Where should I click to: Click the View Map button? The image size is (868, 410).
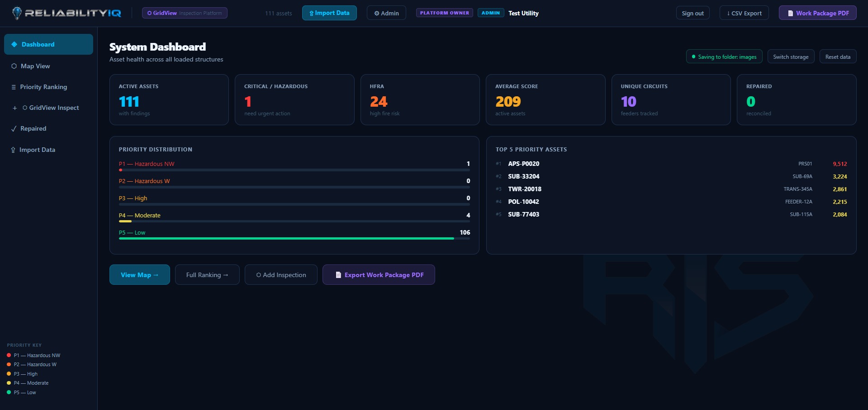[140, 275]
